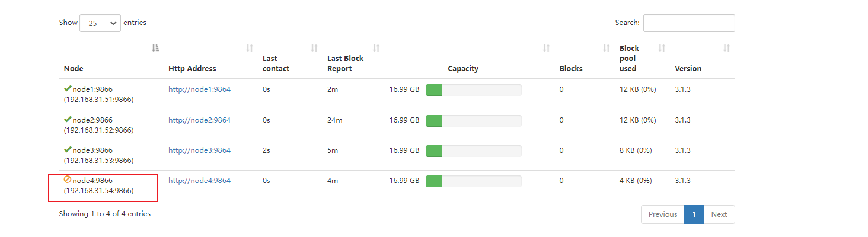
Task: Sort by the Last contact column icon
Action: [314, 48]
